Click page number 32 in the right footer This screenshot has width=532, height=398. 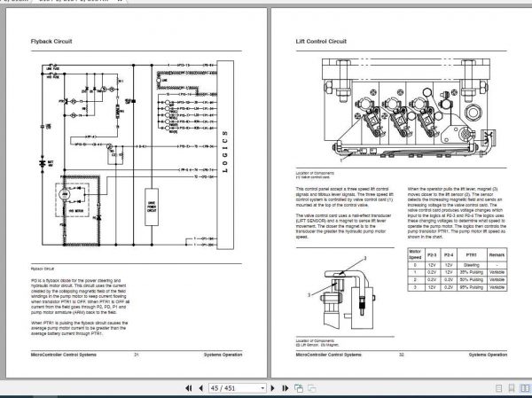pyautogui.click(x=402, y=355)
